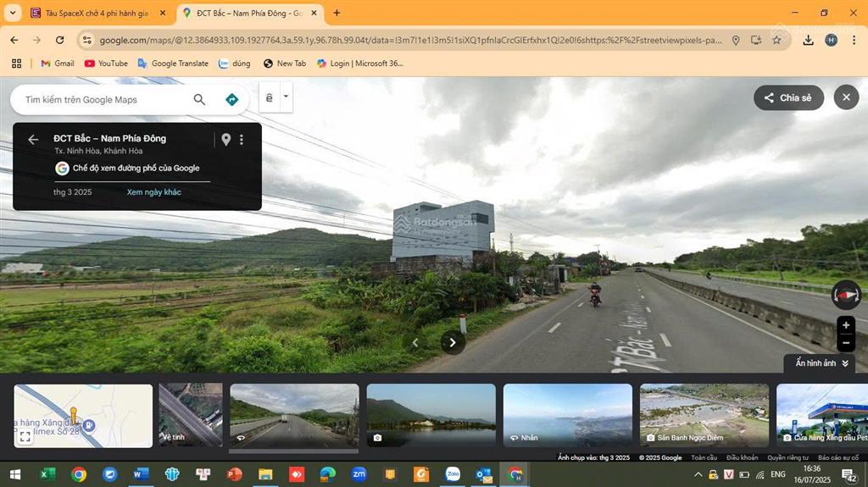Open the three-dot menu in info panel

242,140
